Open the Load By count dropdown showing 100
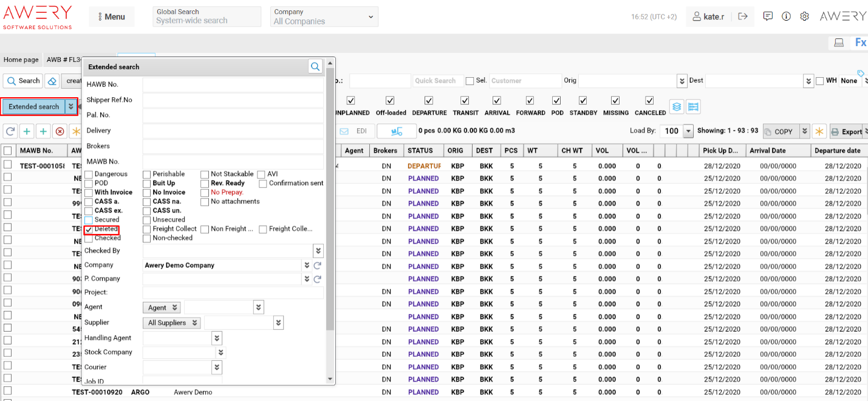868x401 pixels. [x=687, y=131]
